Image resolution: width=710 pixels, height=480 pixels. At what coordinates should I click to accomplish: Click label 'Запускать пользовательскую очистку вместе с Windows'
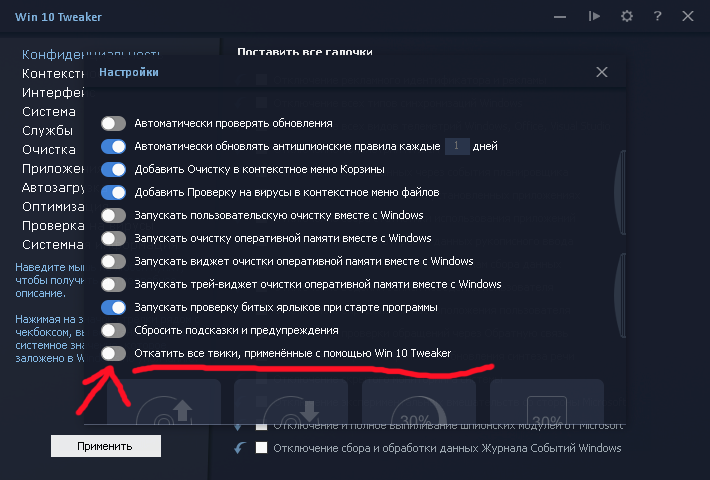278,215
